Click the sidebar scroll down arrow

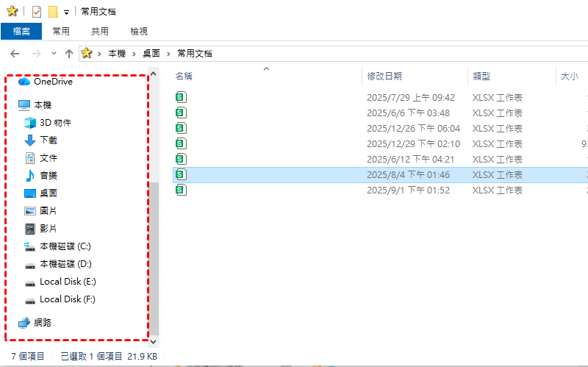pyautogui.click(x=154, y=341)
